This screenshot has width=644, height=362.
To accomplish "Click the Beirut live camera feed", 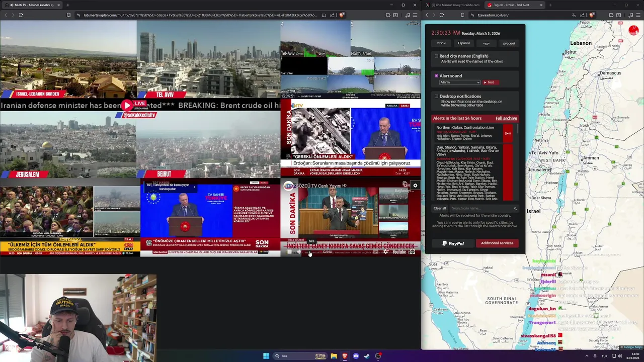I will coord(208,144).
